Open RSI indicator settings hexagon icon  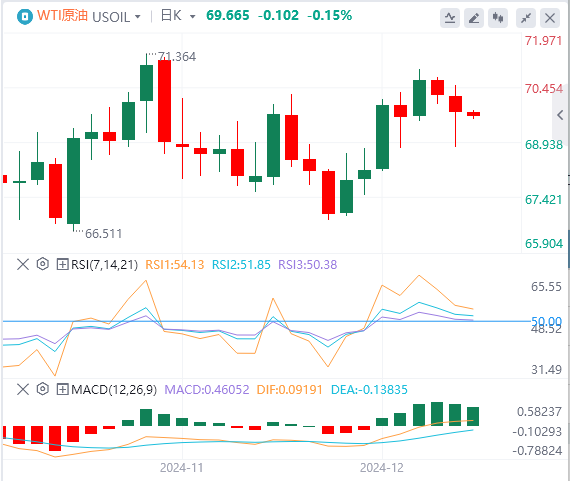click(43, 264)
